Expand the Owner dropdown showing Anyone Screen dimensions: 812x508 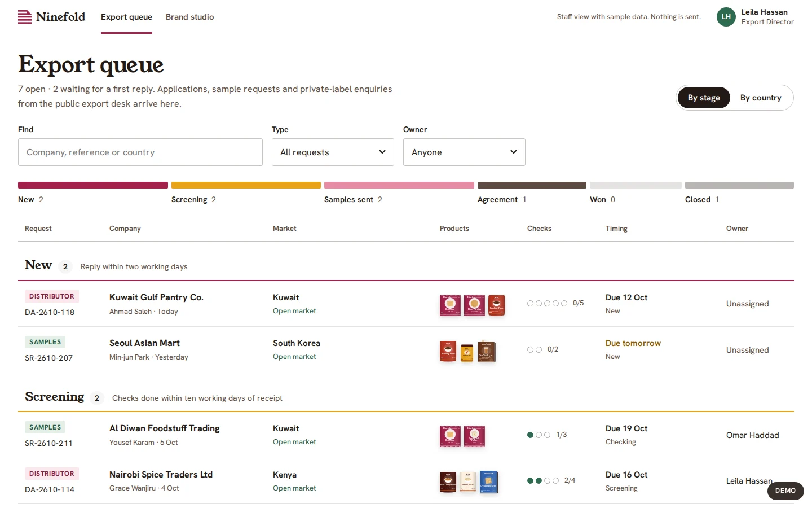(x=464, y=152)
